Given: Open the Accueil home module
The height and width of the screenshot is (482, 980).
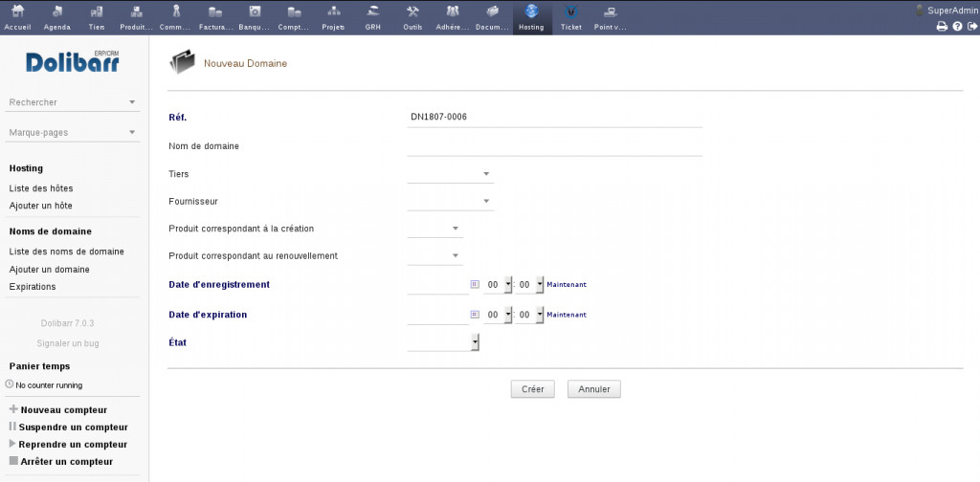Looking at the screenshot, I should (17, 17).
